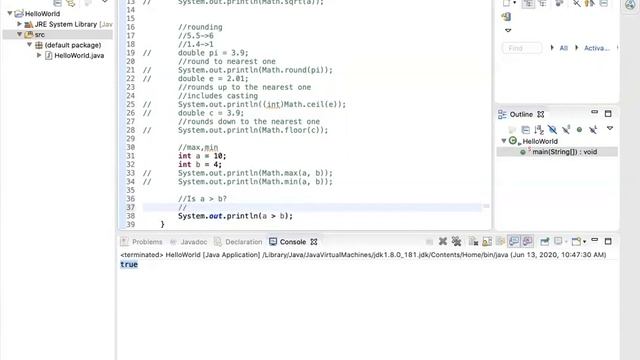This screenshot has width=640, height=360.
Task: Toggle Hide Non-Public Members green dot
Action: (579, 130)
